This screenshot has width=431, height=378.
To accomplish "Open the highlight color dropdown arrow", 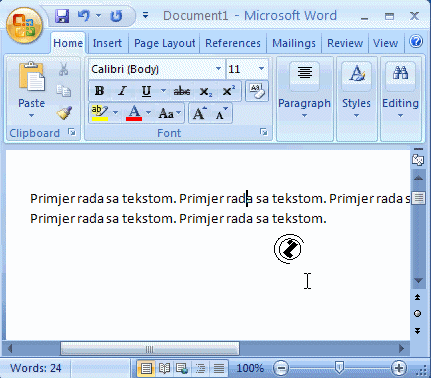I will (x=115, y=113).
